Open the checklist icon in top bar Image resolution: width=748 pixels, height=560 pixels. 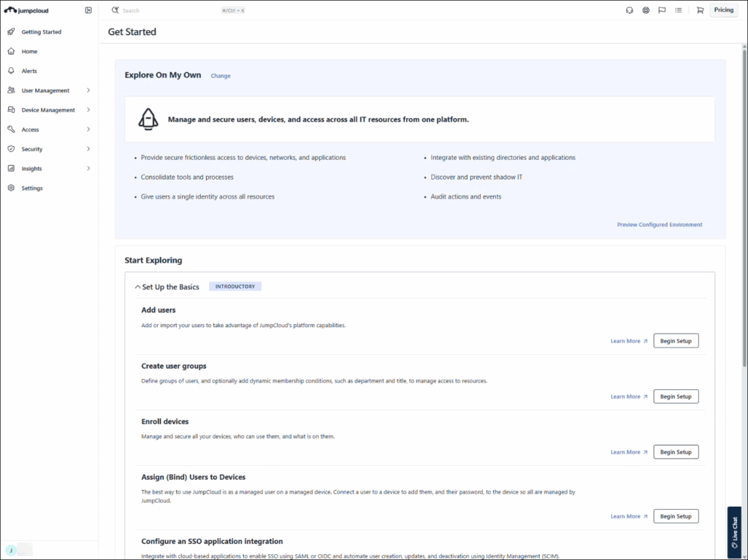click(x=679, y=10)
